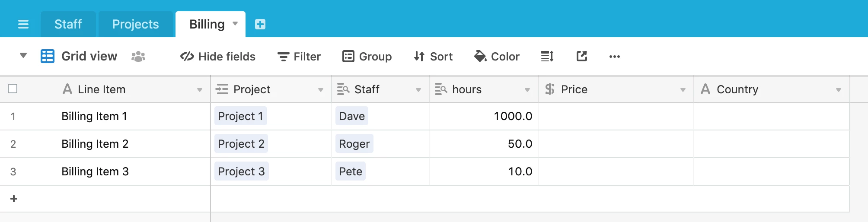868x222 pixels.
Task: Open the Line Item column dropdown
Action: click(x=200, y=90)
